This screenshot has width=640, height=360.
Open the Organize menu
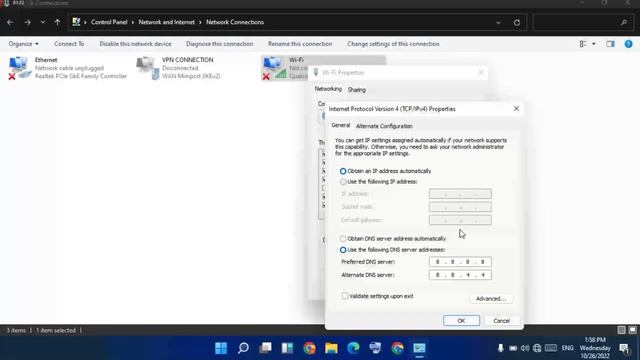pyautogui.click(x=23, y=44)
